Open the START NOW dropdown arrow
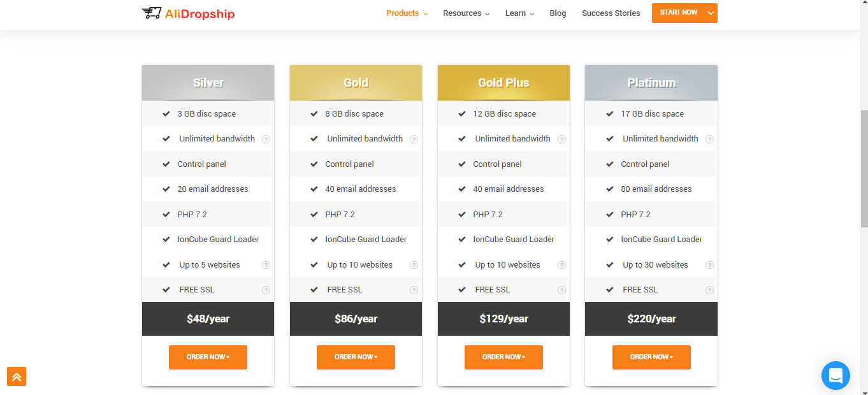Viewport: 868px width, 395px height. (711, 13)
